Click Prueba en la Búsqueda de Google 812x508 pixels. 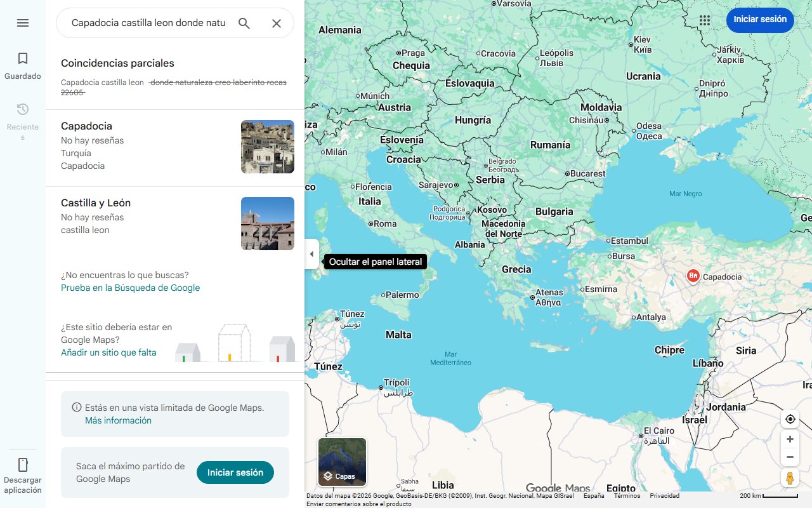130,288
